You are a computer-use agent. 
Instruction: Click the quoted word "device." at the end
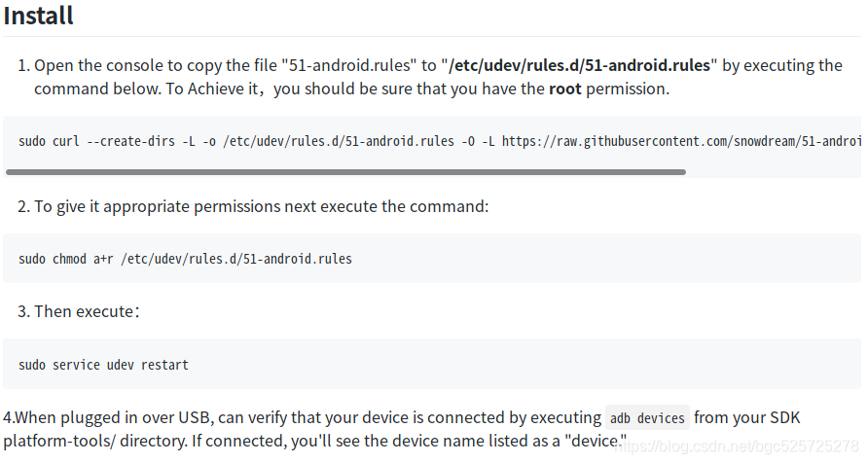tap(596, 441)
